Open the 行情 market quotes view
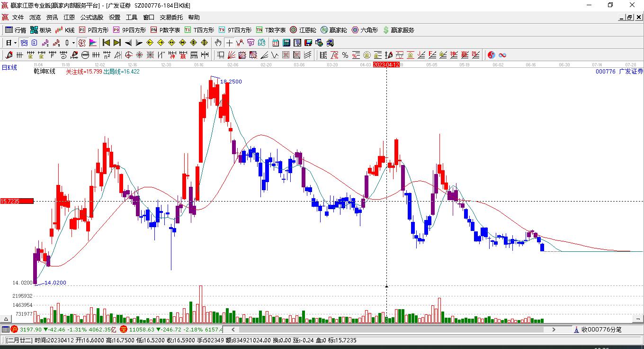 (x=16, y=30)
